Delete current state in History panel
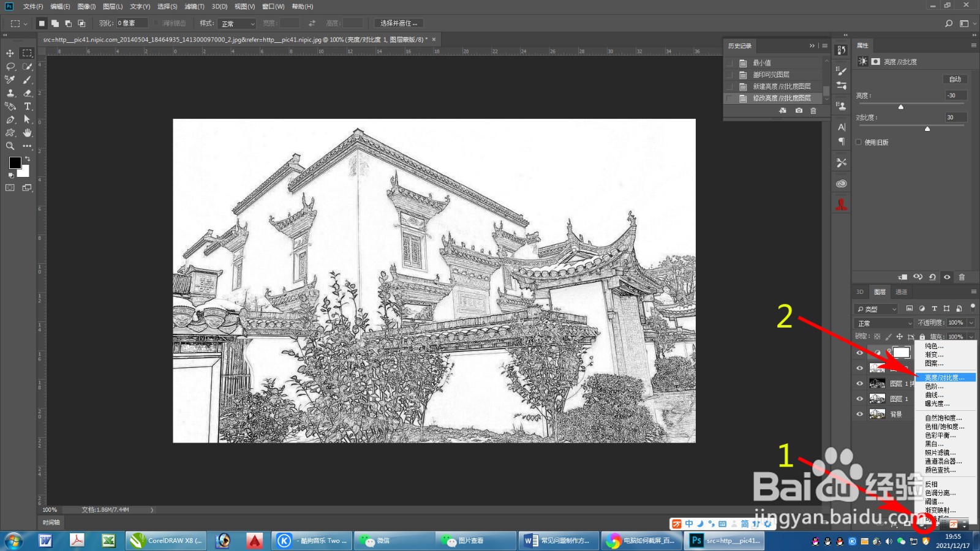Viewport: 980px width, 551px height. (813, 111)
